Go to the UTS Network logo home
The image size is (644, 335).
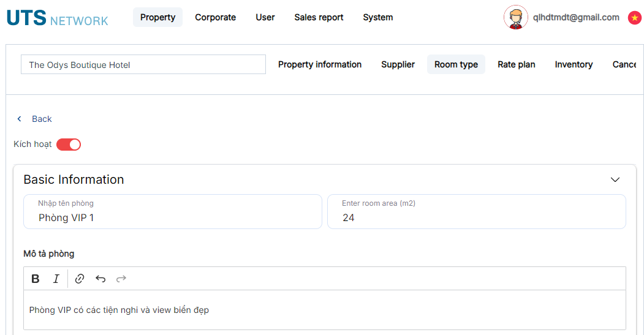tap(58, 18)
